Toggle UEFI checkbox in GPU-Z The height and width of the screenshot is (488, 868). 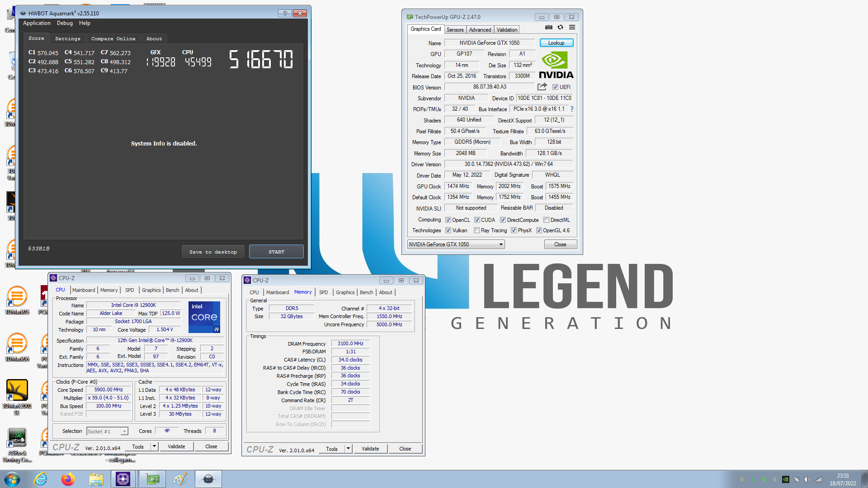tap(555, 87)
